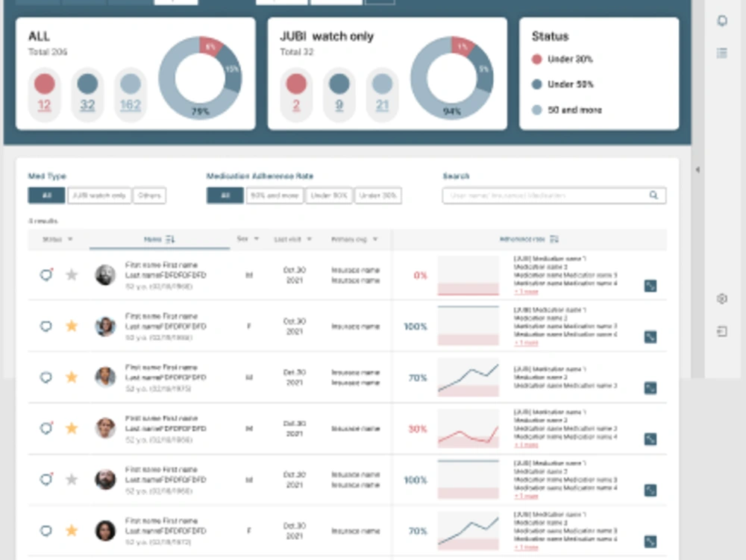The width and height of the screenshot is (746, 560).
Task: Click '+1 more' medications in 30% row
Action: tap(526, 445)
